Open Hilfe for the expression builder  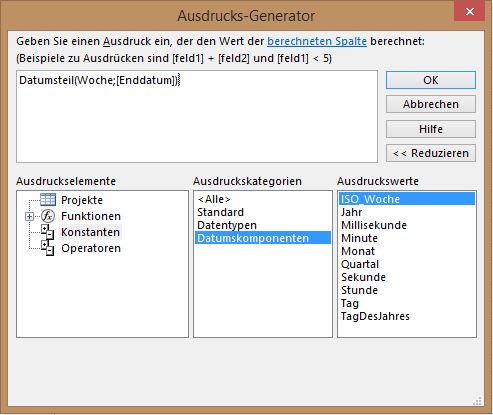point(431,129)
